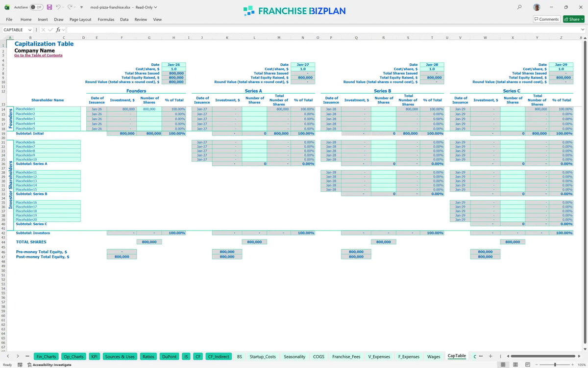The width and height of the screenshot is (588, 368).
Task: Follow the Go to the Table of Contents link
Action: [38, 55]
